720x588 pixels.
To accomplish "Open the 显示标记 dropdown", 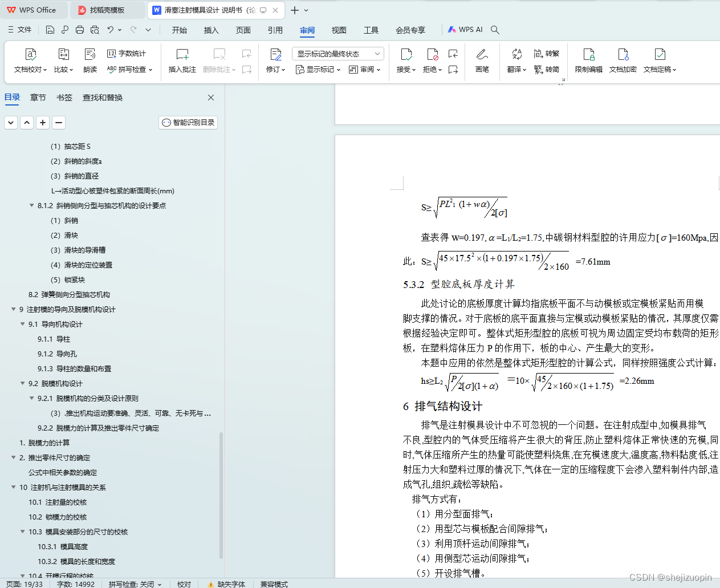I will pos(318,70).
